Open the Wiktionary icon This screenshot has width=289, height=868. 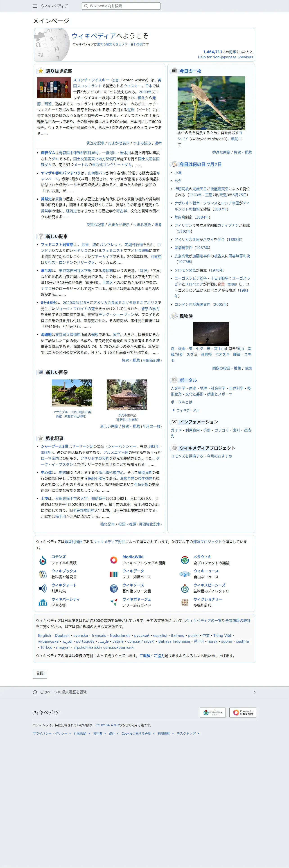tap(185, 603)
